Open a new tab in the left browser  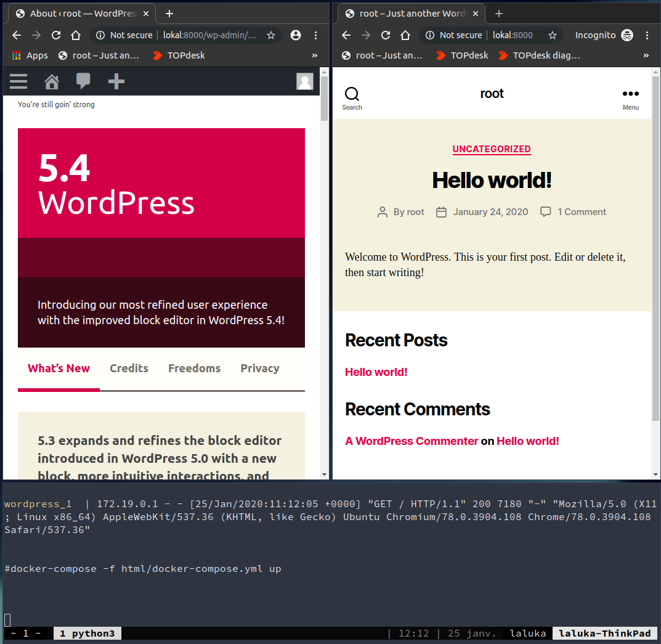coord(169,14)
